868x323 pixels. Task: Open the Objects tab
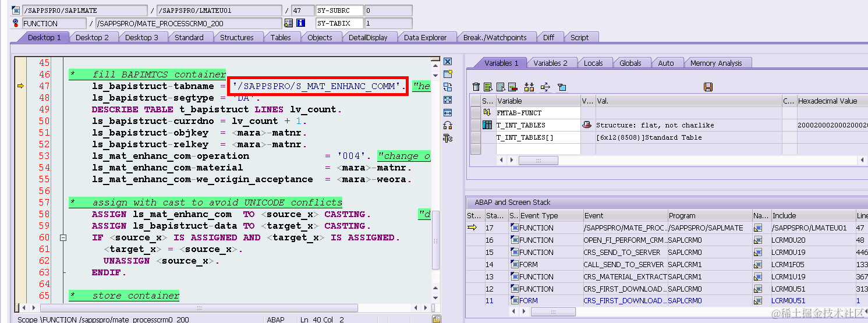tap(320, 37)
